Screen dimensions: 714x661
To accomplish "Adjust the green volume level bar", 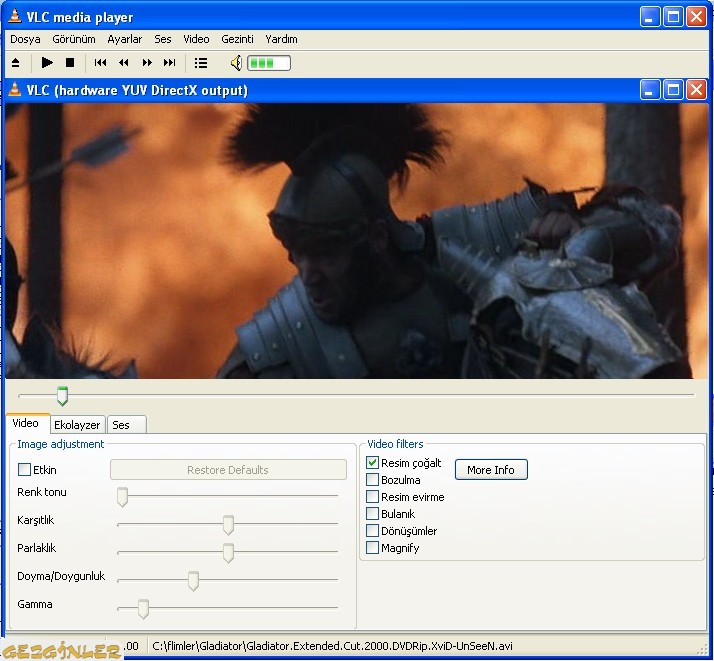I will click(269, 63).
